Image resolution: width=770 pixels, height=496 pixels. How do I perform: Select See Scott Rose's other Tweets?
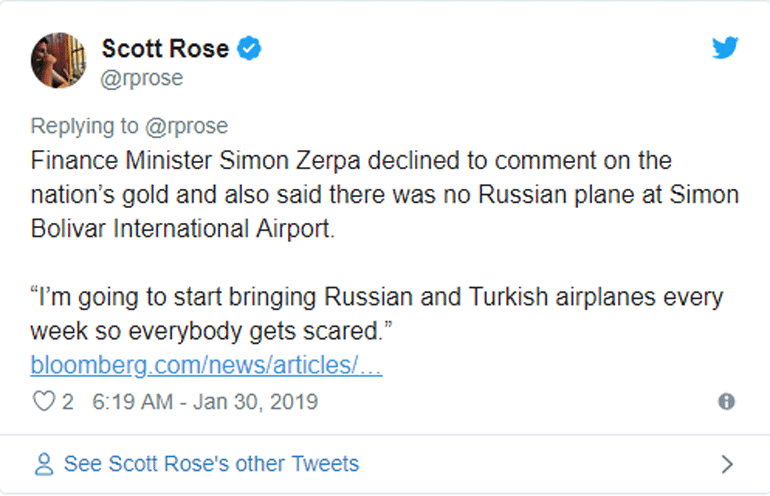point(211,464)
